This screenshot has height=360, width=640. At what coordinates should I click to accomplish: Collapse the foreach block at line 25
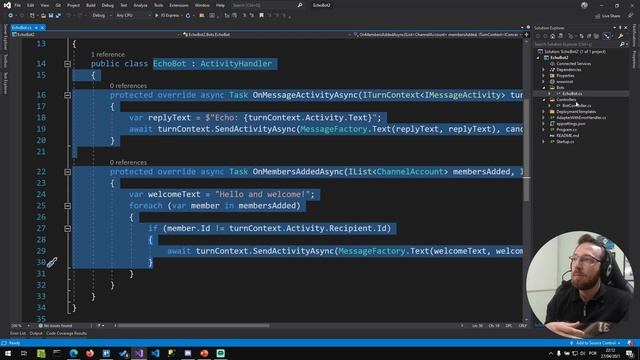click(68, 206)
